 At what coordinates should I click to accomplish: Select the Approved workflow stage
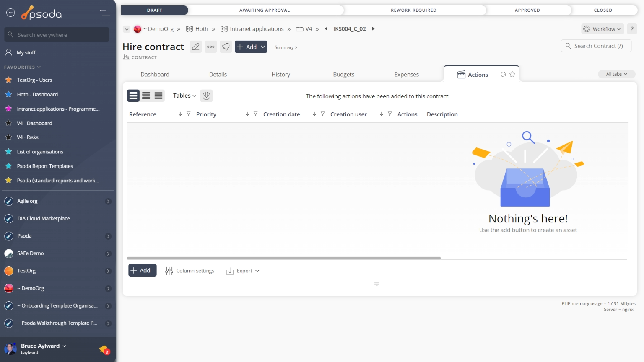[527, 10]
